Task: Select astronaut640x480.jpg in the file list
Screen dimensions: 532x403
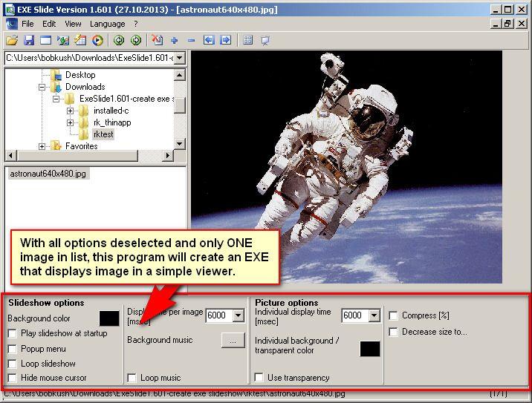Action: [x=48, y=174]
